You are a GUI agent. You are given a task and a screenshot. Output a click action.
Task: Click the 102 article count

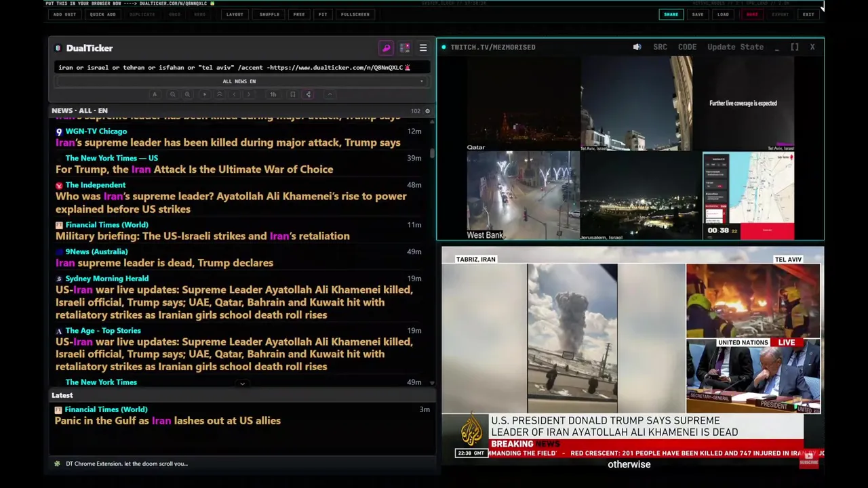pyautogui.click(x=415, y=111)
